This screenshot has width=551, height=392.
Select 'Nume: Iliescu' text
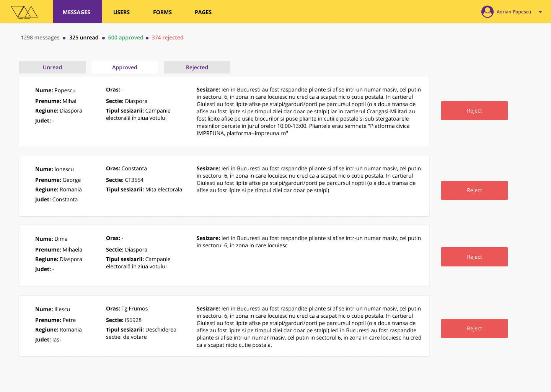pos(53,309)
